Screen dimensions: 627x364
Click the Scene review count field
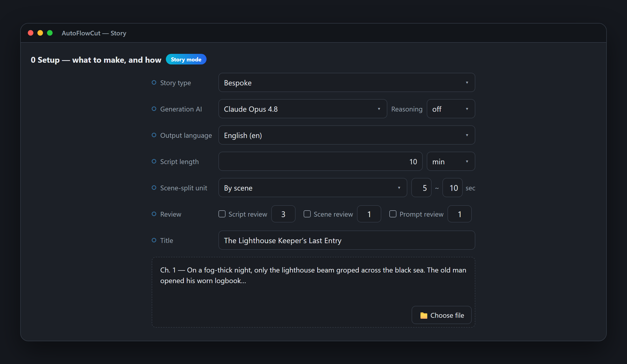pyautogui.click(x=369, y=214)
